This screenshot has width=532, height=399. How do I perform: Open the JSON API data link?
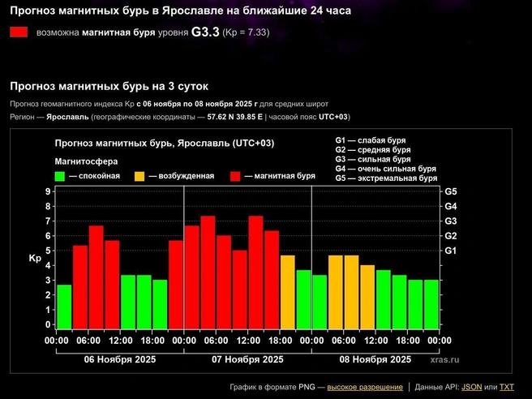[472, 387]
